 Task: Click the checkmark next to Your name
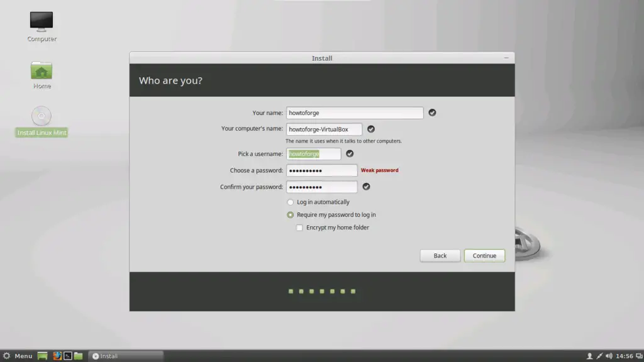pos(432,112)
